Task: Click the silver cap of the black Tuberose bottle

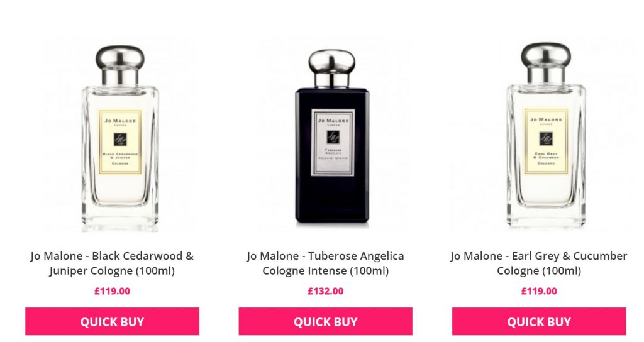Action: tap(332, 68)
